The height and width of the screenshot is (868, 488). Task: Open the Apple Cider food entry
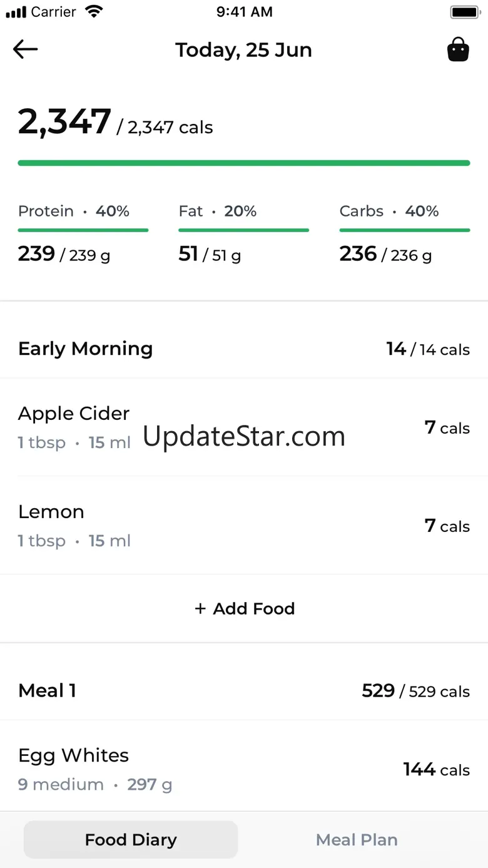[74, 427]
